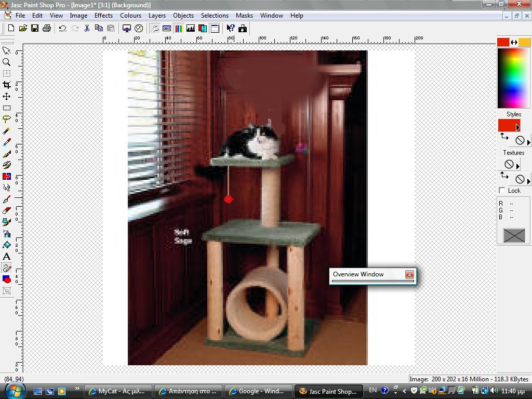The width and height of the screenshot is (532, 399).
Task: Switch to MyCat taskbar window
Action: pos(119,391)
